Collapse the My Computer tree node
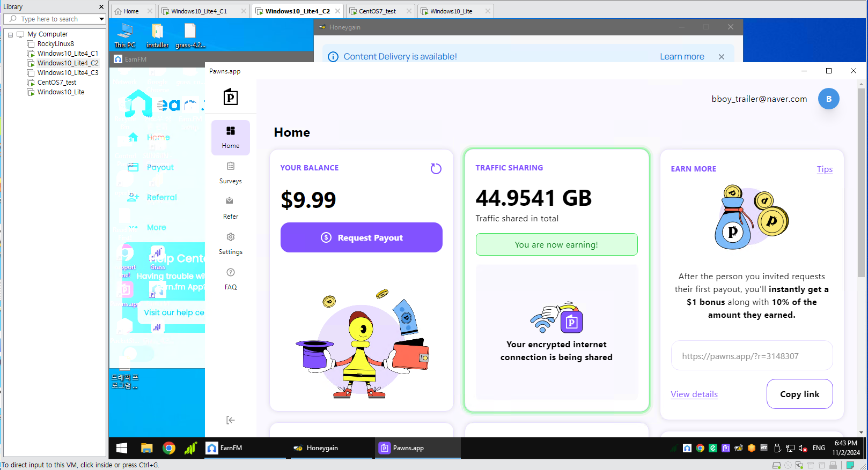This screenshot has width=868, height=470. [x=10, y=34]
